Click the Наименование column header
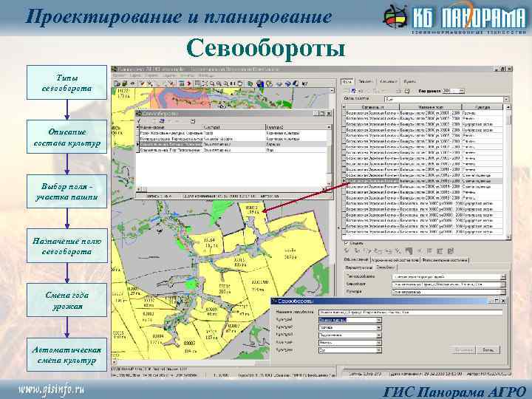Image resolution: width=532 pixels, height=399 pixels. (171, 127)
